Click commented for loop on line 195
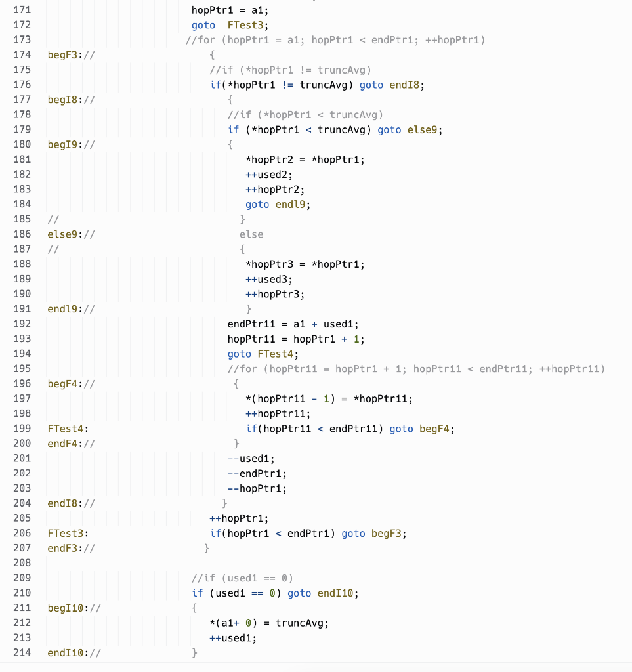 click(x=416, y=369)
